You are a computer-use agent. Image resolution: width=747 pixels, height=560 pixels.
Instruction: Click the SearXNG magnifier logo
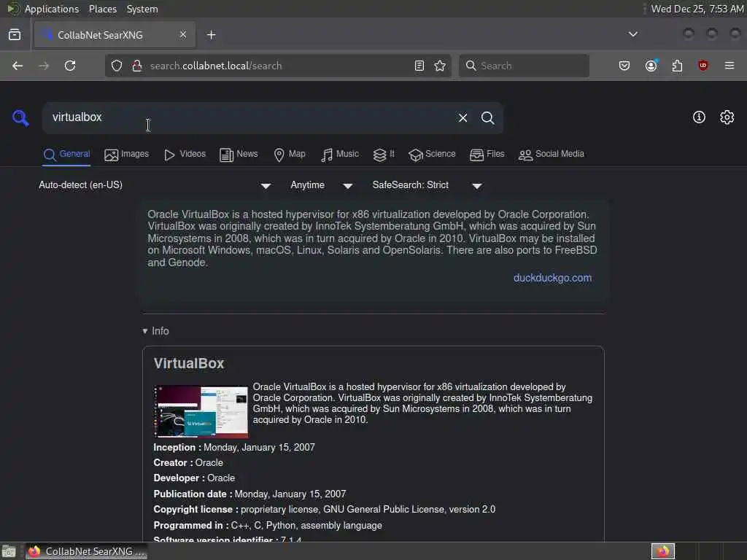tap(20, 117)
